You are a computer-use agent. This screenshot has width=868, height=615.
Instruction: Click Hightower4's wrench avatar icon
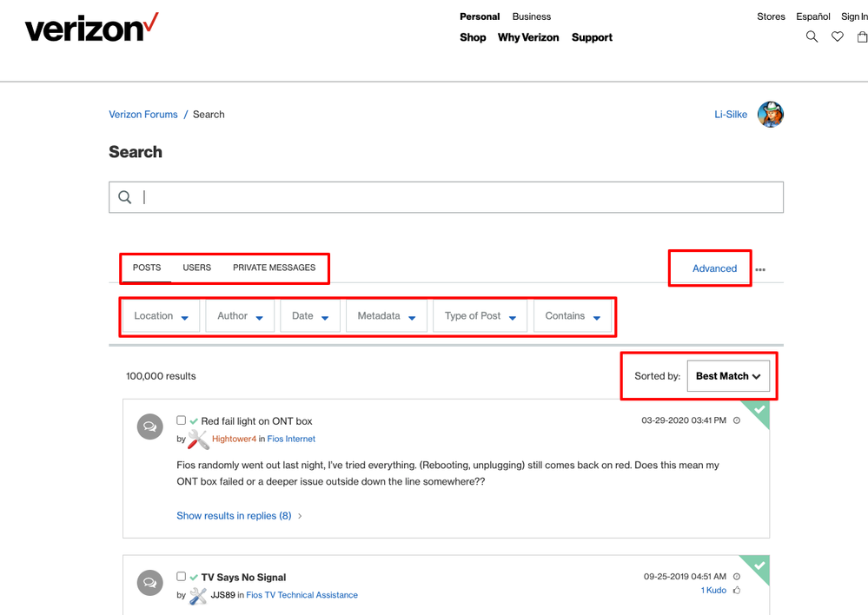198,440
